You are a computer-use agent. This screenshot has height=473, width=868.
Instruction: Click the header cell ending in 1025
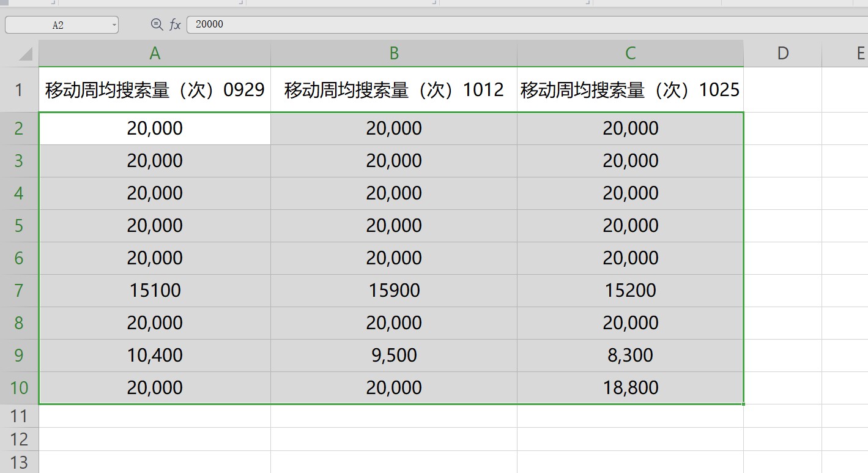click(x=630, y=90)
